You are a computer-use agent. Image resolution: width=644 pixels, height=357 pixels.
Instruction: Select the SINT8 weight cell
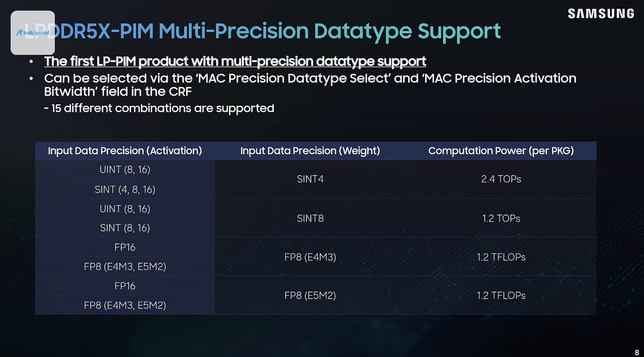[310, 218]
